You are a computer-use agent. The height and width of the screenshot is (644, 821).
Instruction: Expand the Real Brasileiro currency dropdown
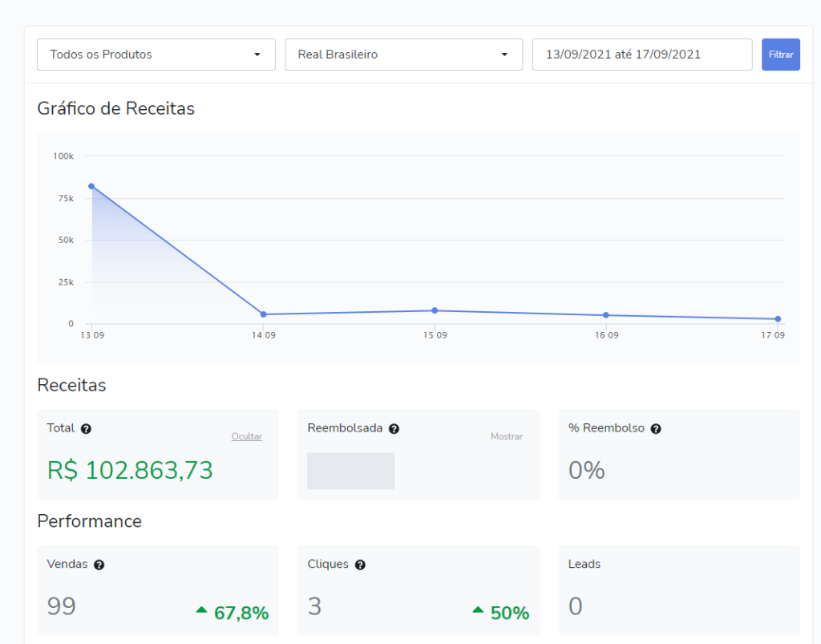[x=403, y=55]
